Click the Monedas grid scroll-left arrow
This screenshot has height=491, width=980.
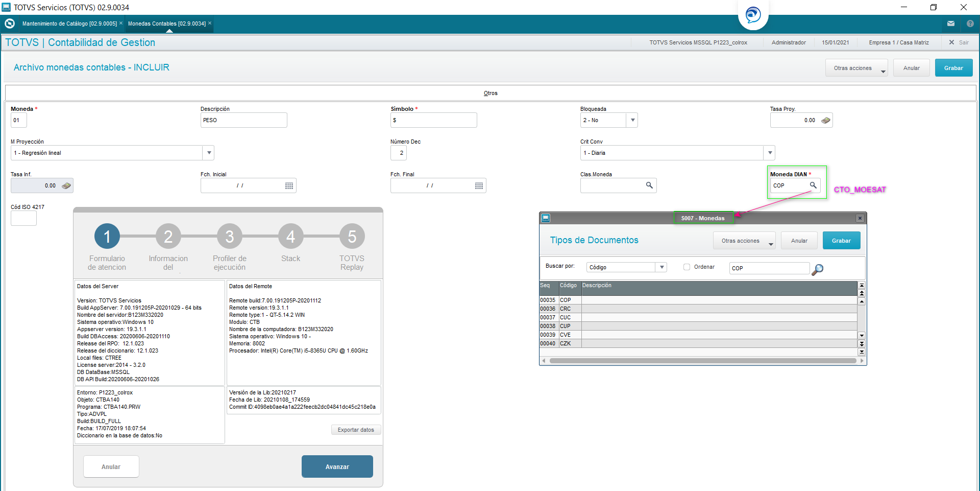[x=544, y=361]
